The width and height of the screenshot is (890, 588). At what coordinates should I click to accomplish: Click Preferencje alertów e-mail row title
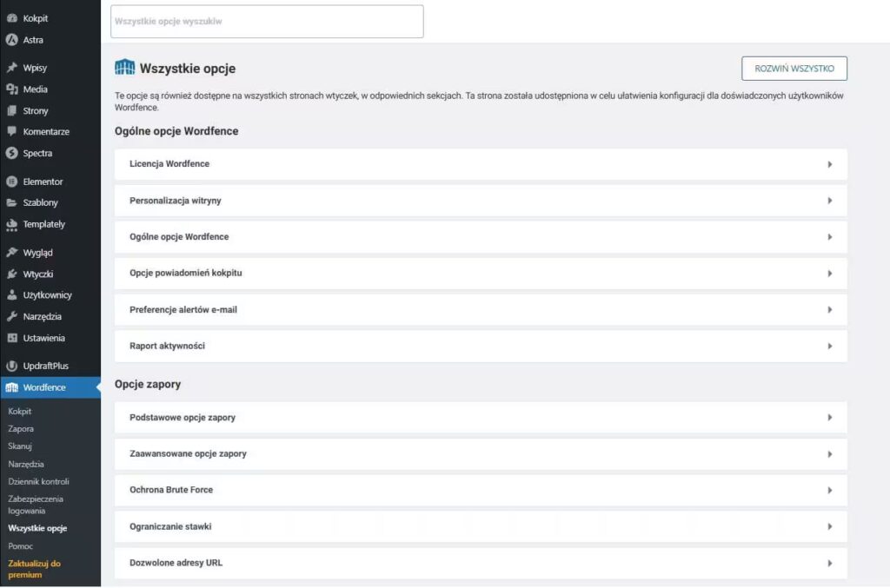pos(183,309)
